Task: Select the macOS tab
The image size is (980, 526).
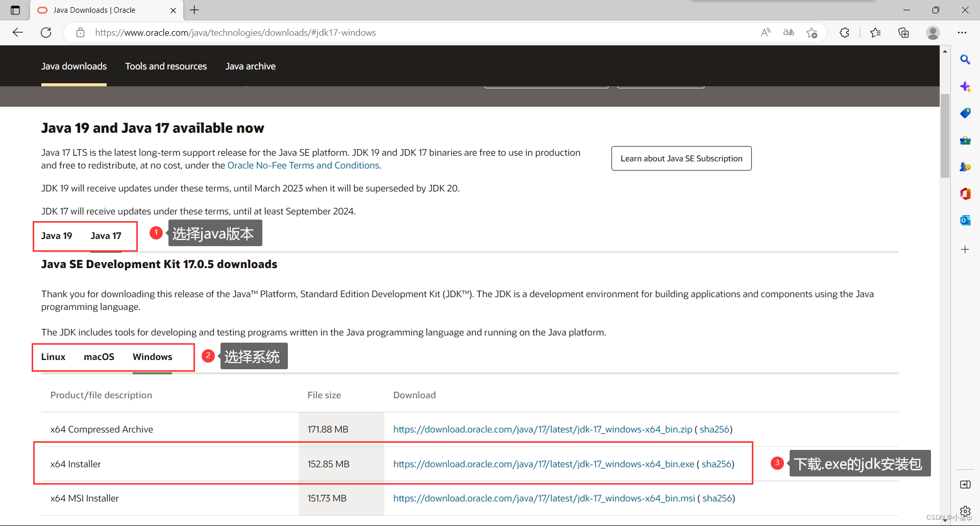Action: coord(99,357)
